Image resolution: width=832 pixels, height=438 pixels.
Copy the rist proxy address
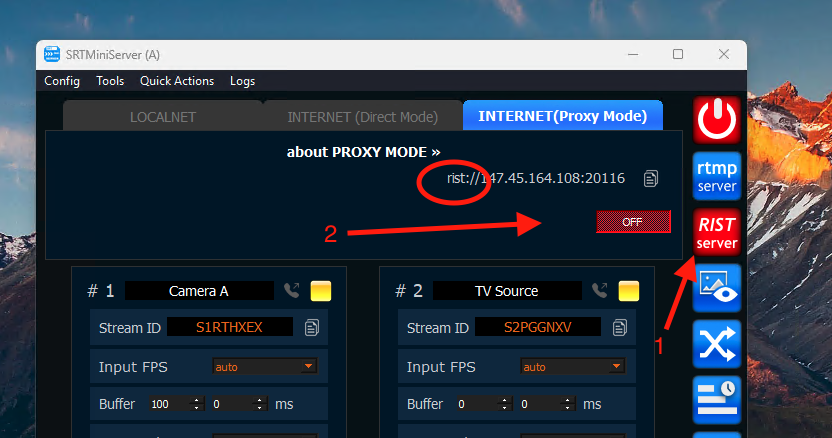click(x=651, y=179)
